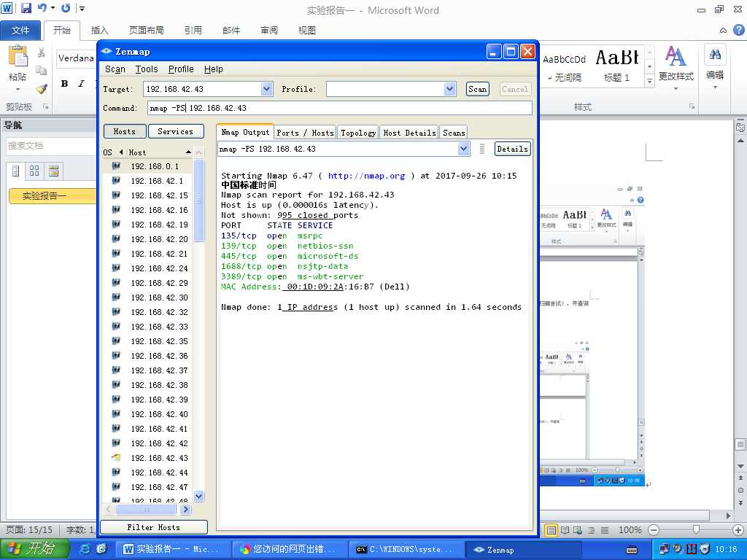Switch to the Scans tab

454,133
